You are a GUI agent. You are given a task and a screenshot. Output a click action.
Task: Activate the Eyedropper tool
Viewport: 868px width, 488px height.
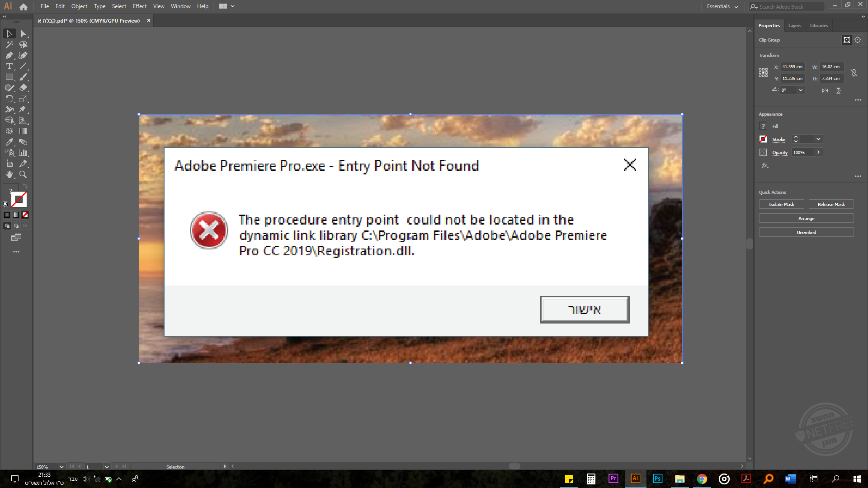9,142
